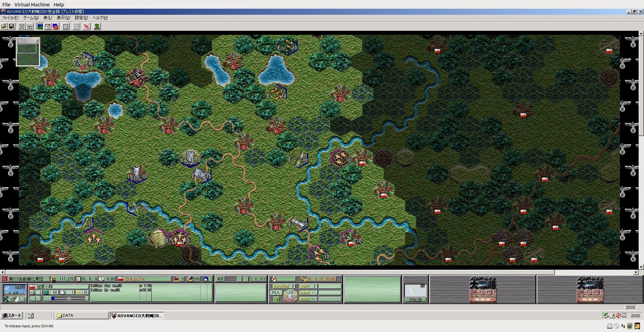The height and width of the screenshot is (332, 644).
Task: Open the ゲーム(G) menu
Action: (31, 18)
